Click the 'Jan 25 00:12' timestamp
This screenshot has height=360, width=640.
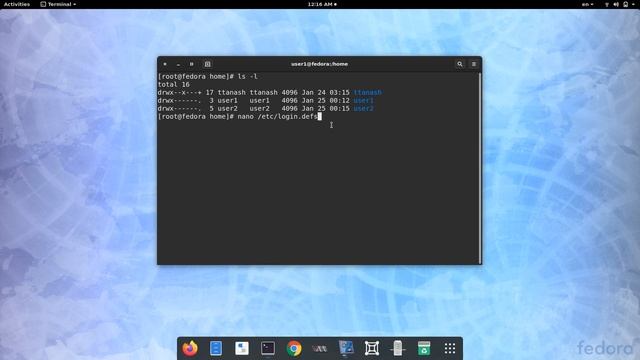325,100
